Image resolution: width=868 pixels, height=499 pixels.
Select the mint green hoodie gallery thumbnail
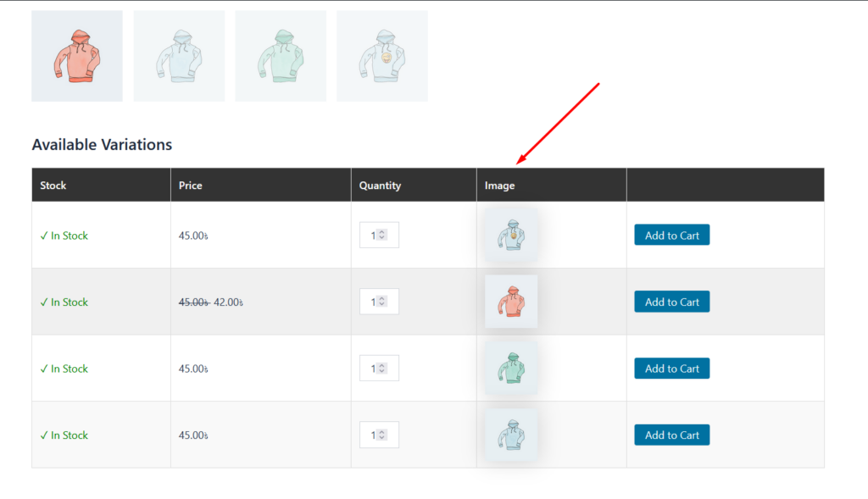point(281,56)
